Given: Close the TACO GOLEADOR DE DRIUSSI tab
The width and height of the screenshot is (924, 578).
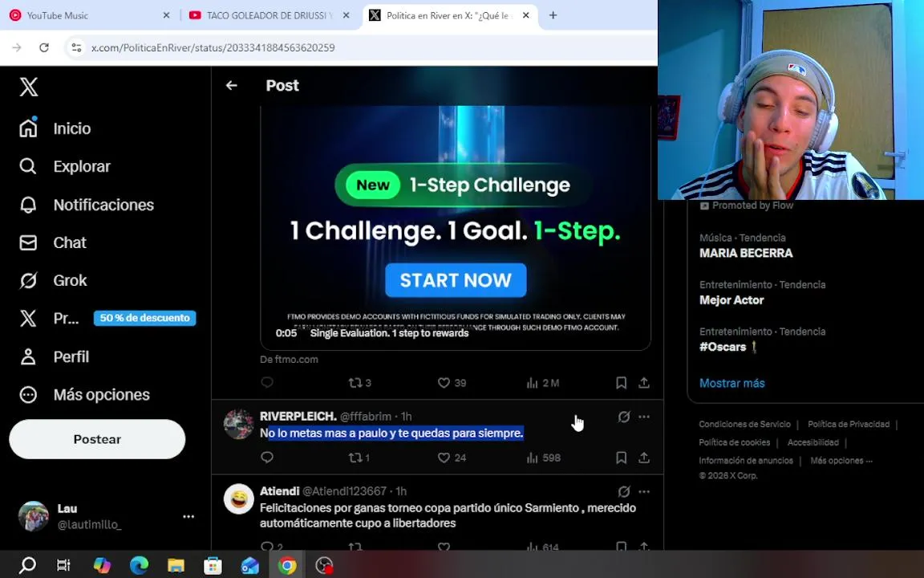Looking at the screenshot, I should [x=346, y=15].
